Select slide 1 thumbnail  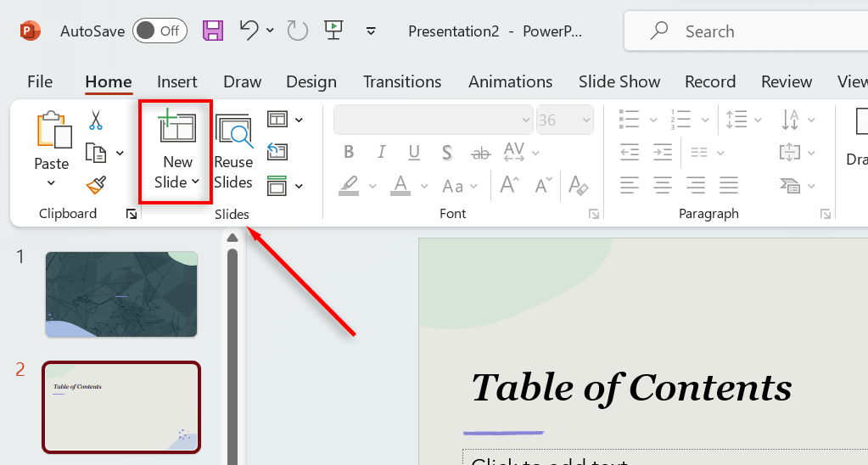coord(121,294)
